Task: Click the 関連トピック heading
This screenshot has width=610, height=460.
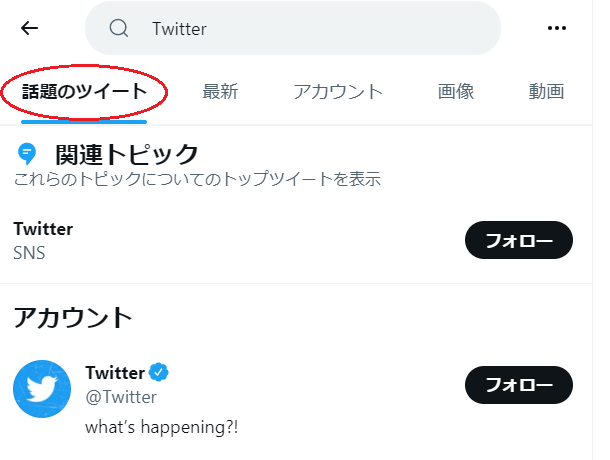Action: [x=127, y=154]
